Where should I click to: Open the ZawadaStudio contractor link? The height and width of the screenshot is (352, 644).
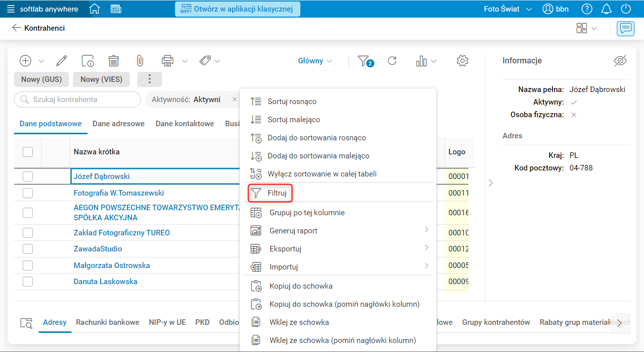[x=98, y=249]
